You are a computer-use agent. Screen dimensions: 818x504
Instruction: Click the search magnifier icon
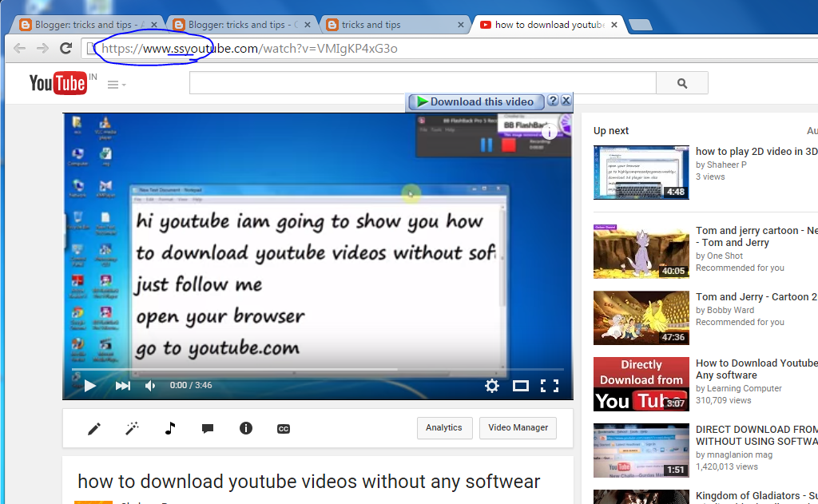click(681, 82)
